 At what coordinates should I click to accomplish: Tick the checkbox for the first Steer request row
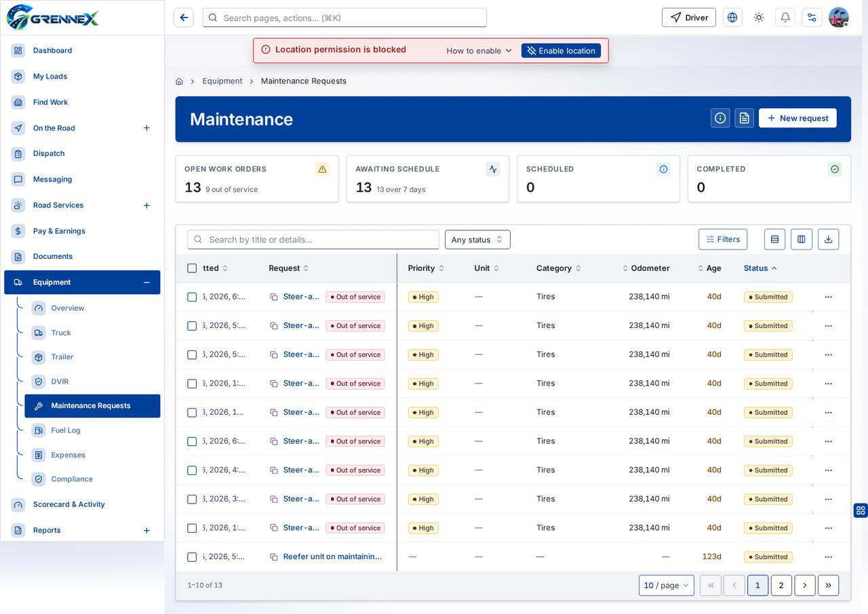(192, 297)
